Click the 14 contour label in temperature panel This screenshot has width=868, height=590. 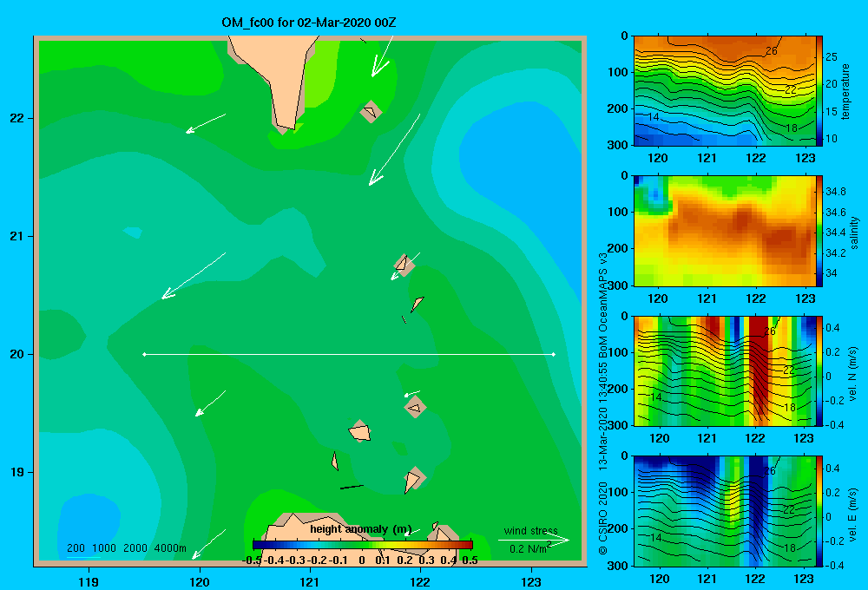[654, 117]
